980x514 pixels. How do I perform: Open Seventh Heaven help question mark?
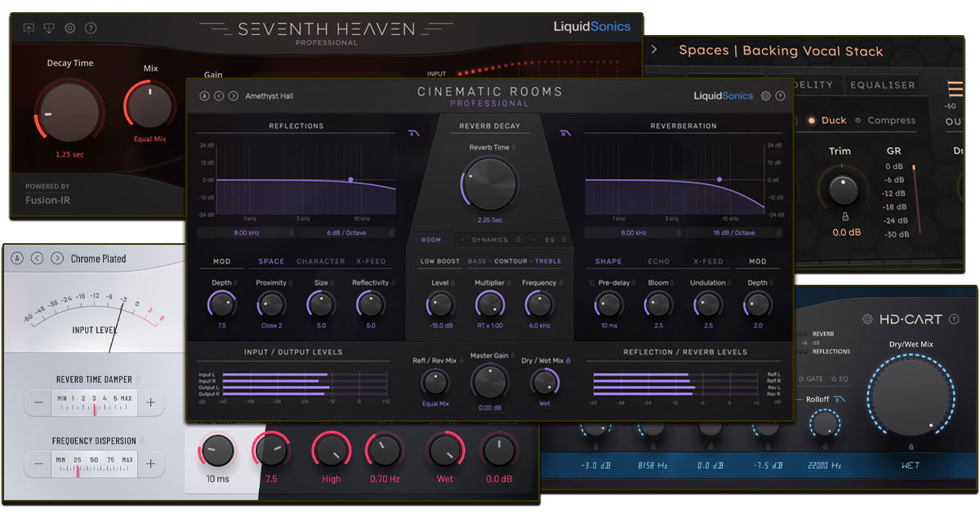[x=91, y=29]
